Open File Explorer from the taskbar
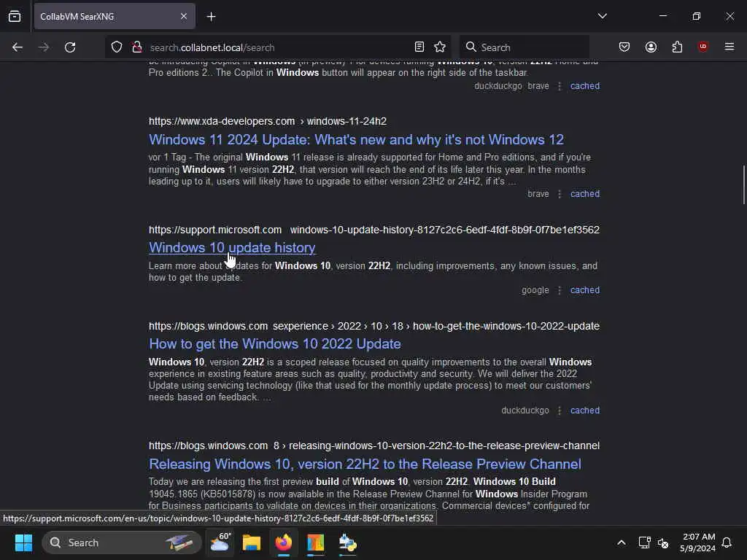The width and height of the screenshot is (747, 560). 252,542
